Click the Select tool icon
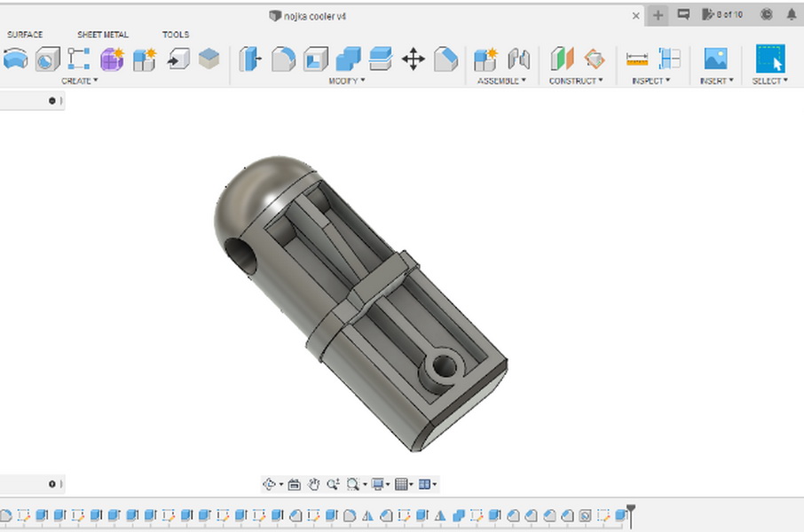This screenshot has width=804, height=532. (x=769, y=59)
